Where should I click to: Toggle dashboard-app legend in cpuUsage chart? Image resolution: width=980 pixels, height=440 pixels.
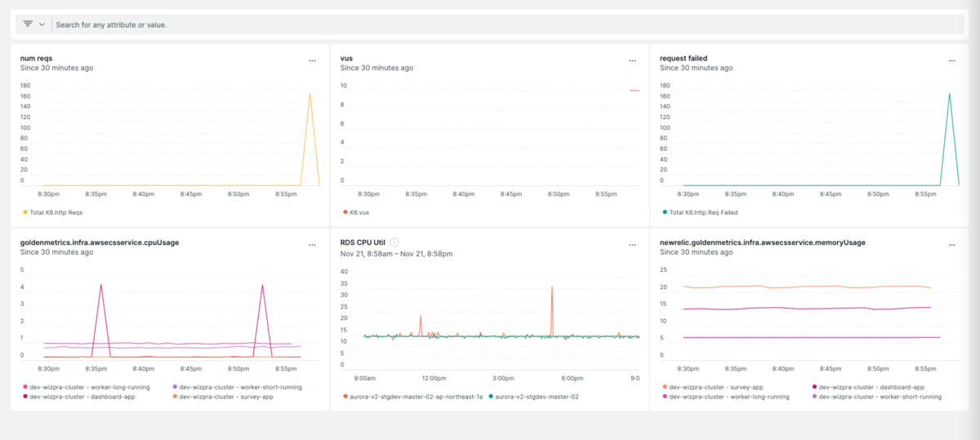(81, 397)
